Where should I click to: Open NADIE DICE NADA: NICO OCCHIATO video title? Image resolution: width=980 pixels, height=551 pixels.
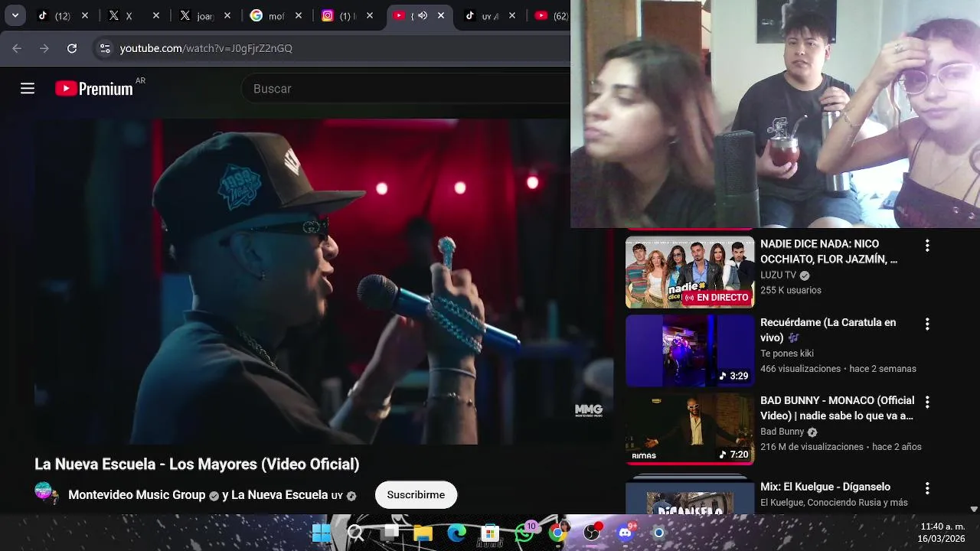(828, 251)
